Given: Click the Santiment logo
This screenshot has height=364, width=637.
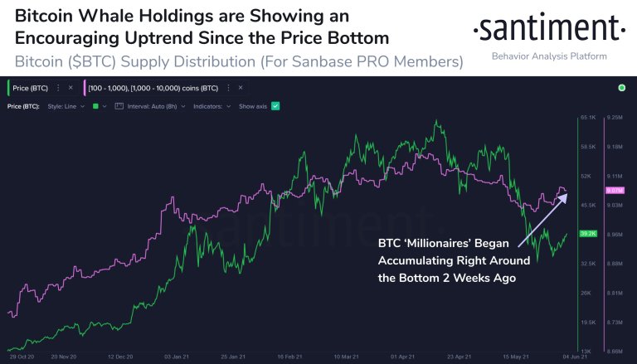Looking at the screenshot, I should 549,27.
